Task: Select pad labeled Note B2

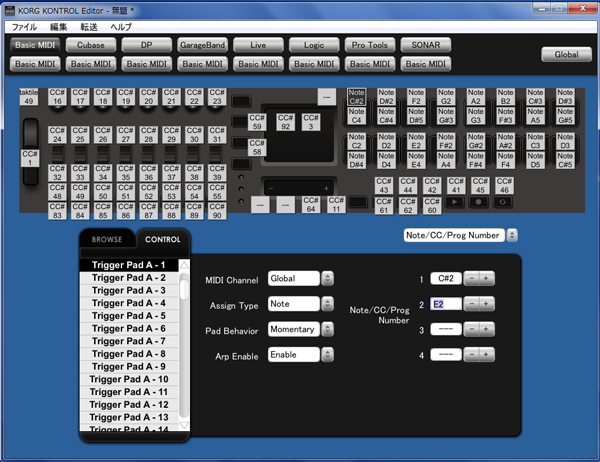Action: tap(505, 97)
